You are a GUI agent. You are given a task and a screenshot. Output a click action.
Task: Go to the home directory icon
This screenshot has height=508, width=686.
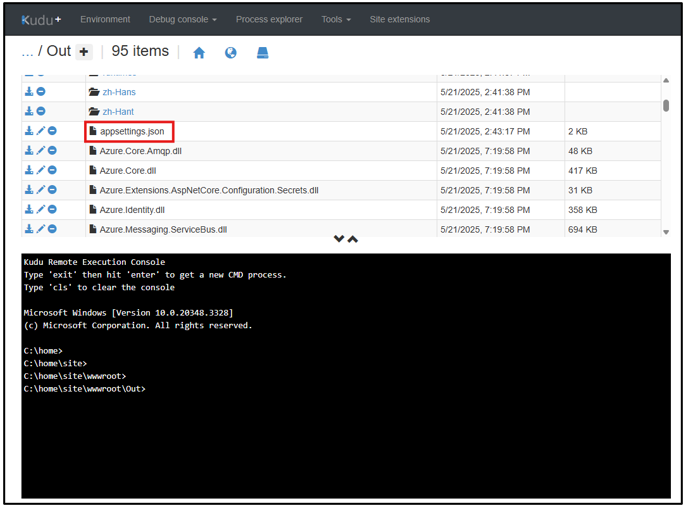(199, 53)
